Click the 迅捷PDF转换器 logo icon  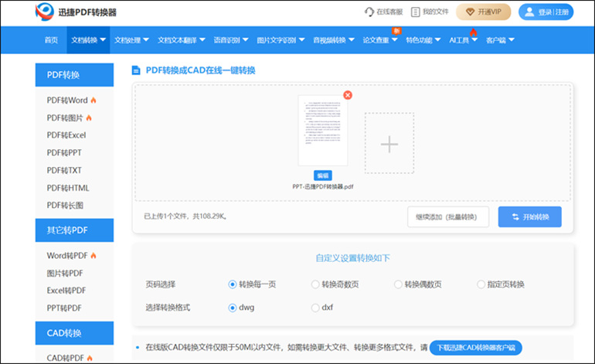click(x=45, y=12)
